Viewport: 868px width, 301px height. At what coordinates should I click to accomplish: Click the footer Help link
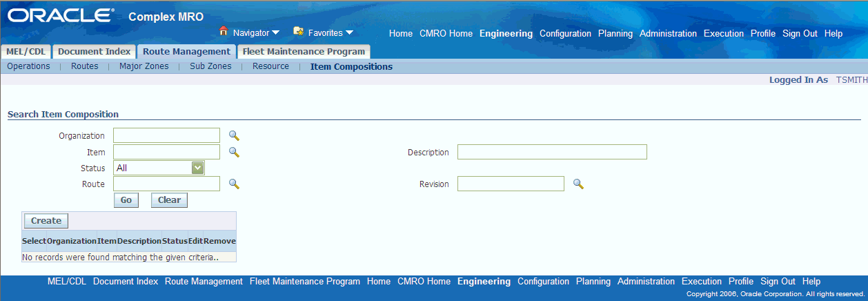811,281
